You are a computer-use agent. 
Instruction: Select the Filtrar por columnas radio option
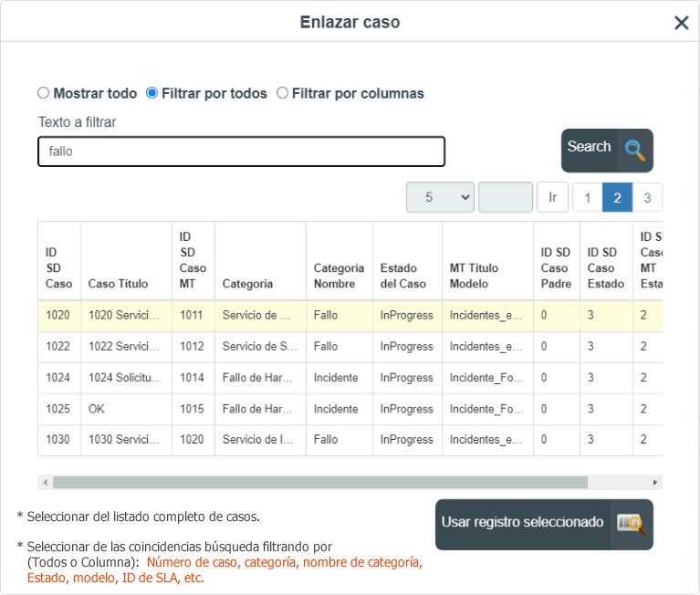tap(282, 93)
